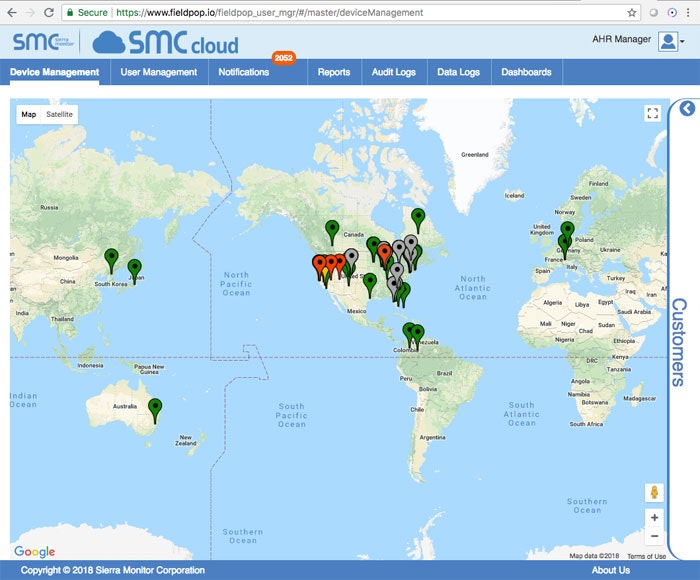Open the Notifications tab
The width and height of the screenshot is (700, 580).
(x=244, y=72)
